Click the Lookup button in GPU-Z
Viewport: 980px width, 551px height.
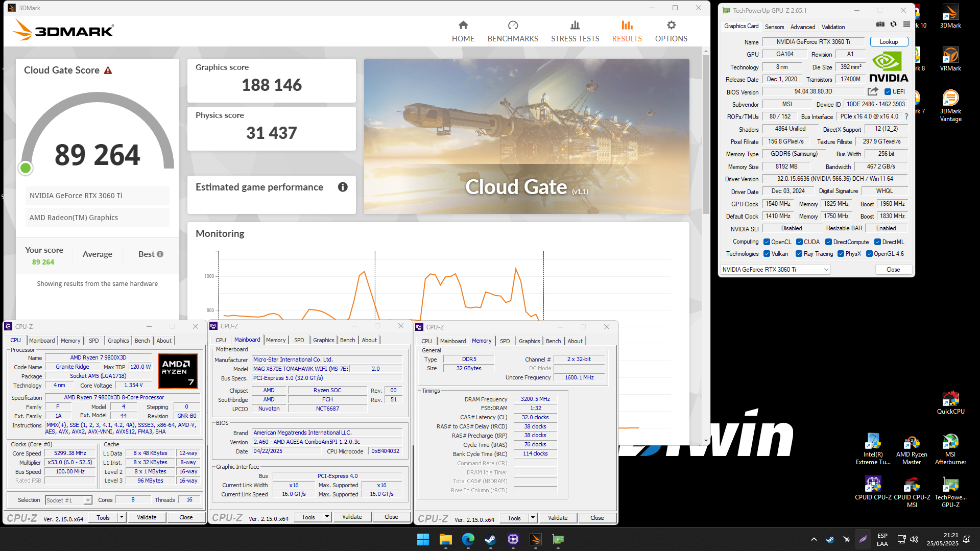889,42
